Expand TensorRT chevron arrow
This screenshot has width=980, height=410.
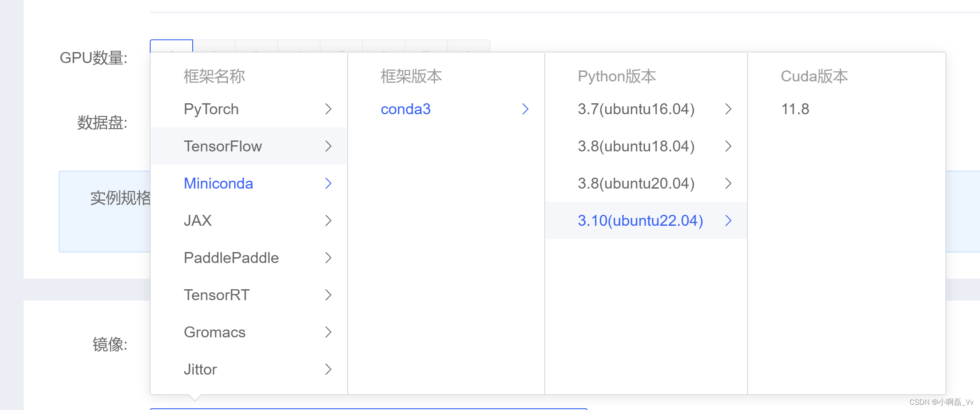[x=328, y=295]
